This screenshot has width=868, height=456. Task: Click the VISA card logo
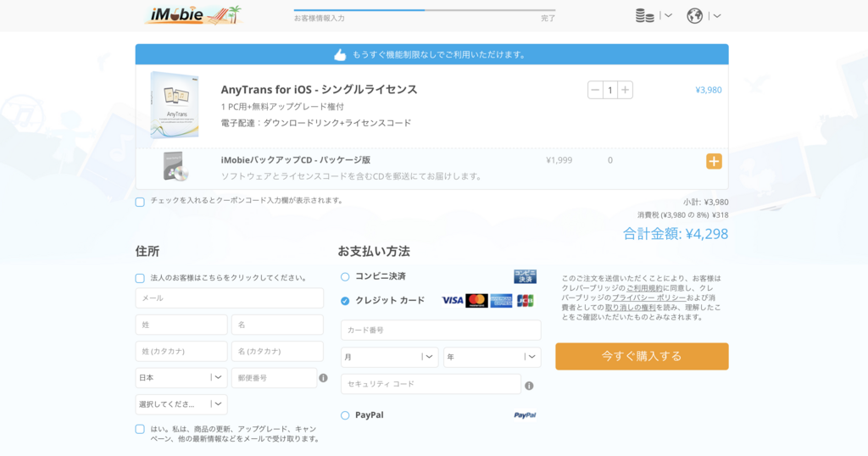tap(453, 301)
